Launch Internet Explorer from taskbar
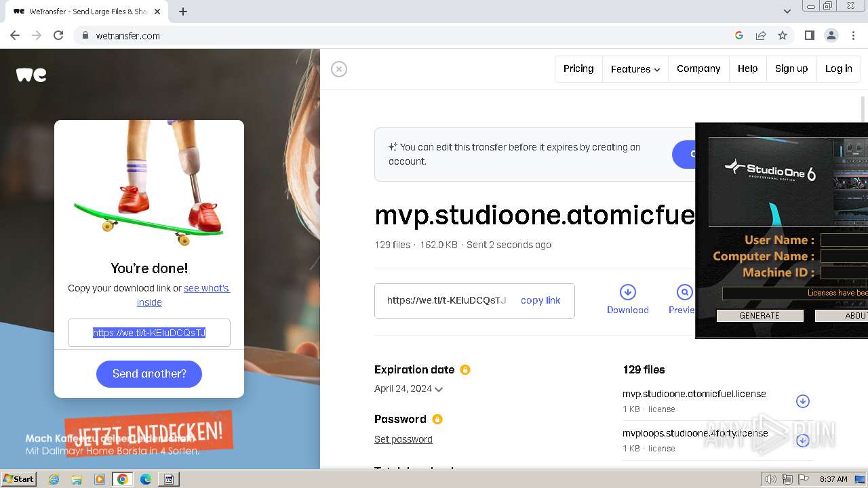 coord(54,479)
